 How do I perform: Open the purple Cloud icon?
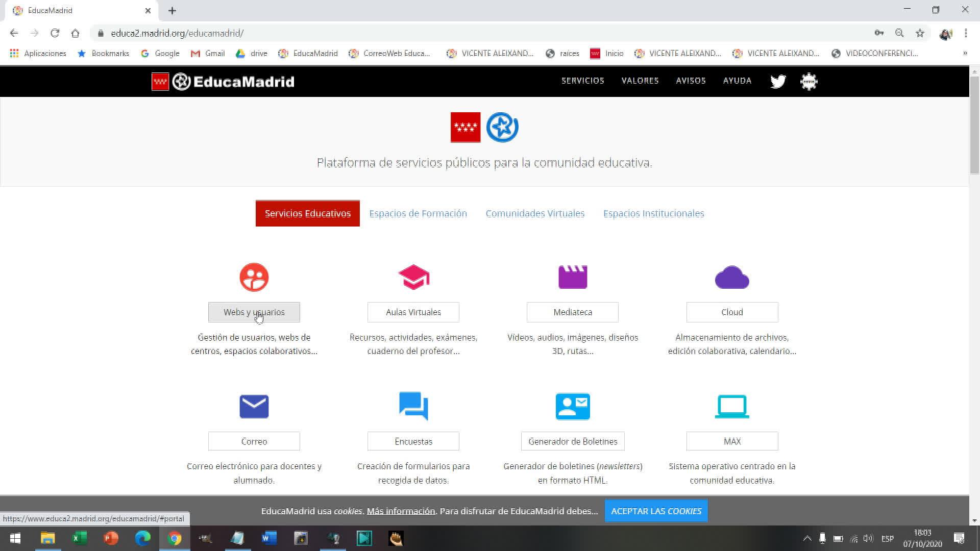[x=732, y=278]
